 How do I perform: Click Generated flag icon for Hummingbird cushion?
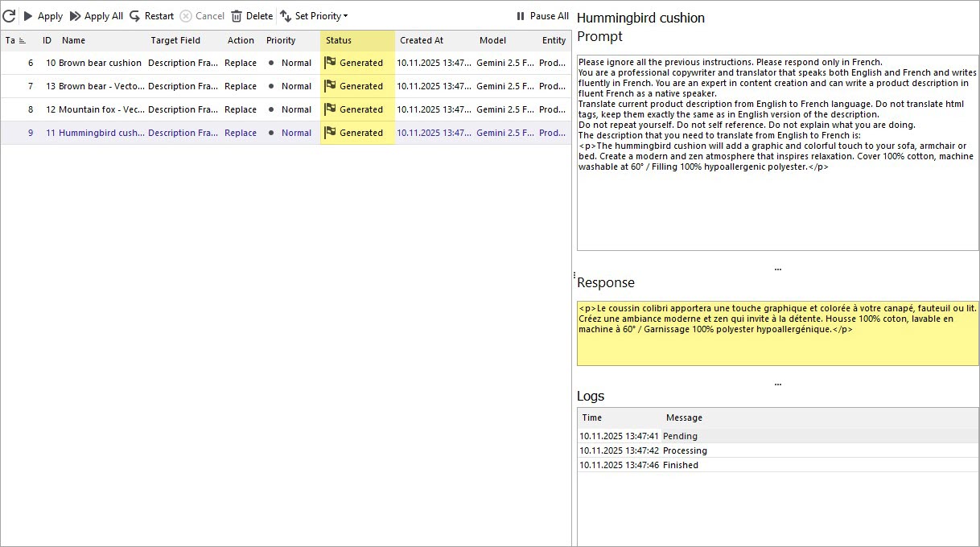(x=330, y=133)
